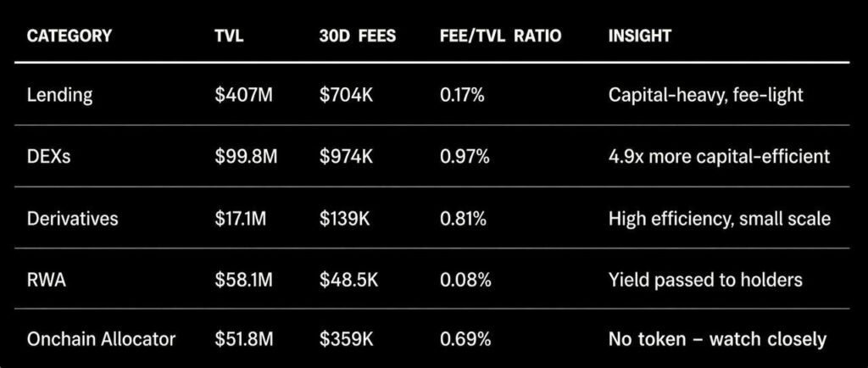Screen dimensions: 868x368
Task: Select the 30D FEES column header
Action: click(359, 36)
